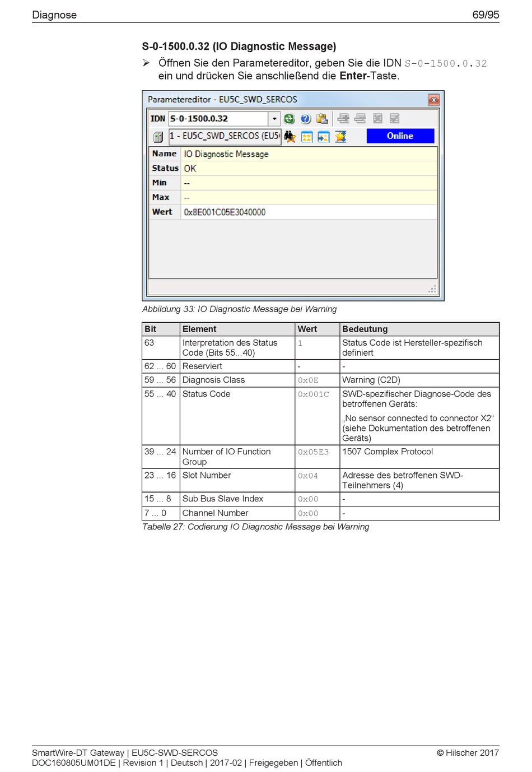This screenshot has height=772, width=532.
Task: Click the IDN field showing S-0-1500.0.32
Action: (218, 119)
